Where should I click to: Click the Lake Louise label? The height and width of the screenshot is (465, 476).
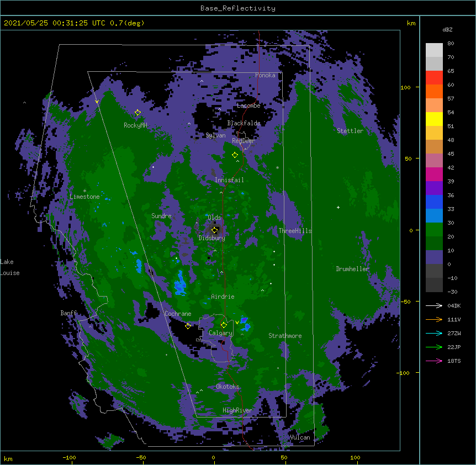pyautogui.click(x=10, y=267)
